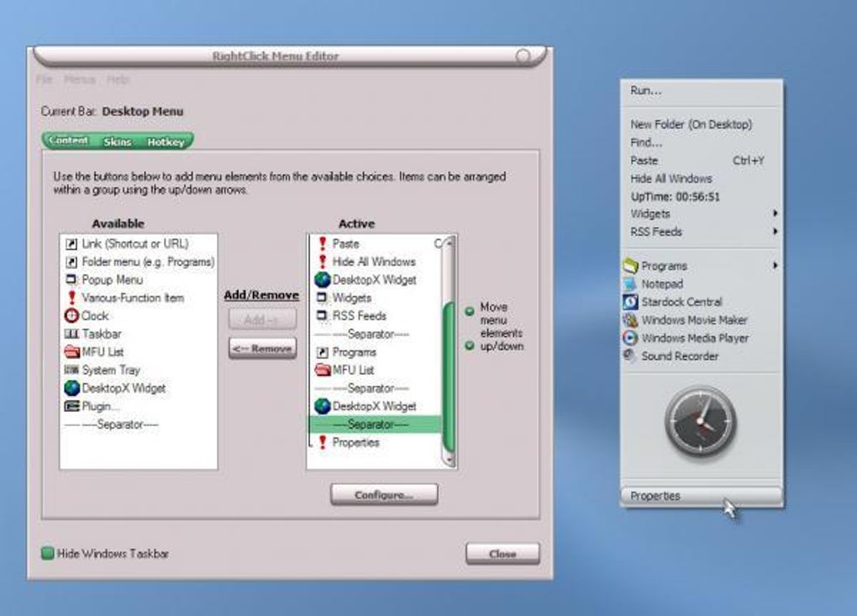Image resolution: width=857 pixels, height=616 pixels.
Task: Open the Help menu
Action: click(118, 80)
